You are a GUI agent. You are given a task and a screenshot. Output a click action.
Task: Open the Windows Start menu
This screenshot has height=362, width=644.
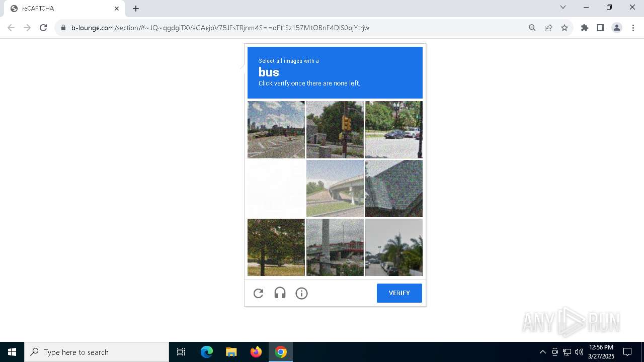click(x=12, y=352)
